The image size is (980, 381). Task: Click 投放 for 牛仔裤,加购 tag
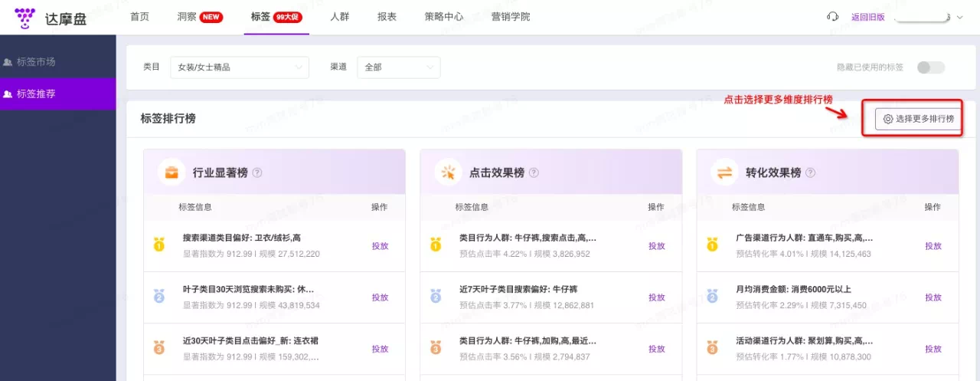pyautogui.click(x=657, y=349)
